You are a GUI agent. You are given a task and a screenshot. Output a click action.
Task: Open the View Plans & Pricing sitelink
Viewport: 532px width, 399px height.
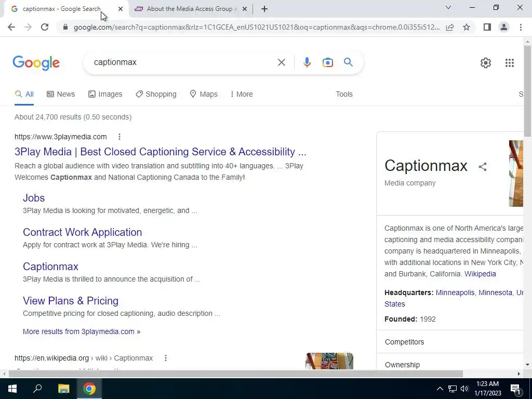[71, 301]
